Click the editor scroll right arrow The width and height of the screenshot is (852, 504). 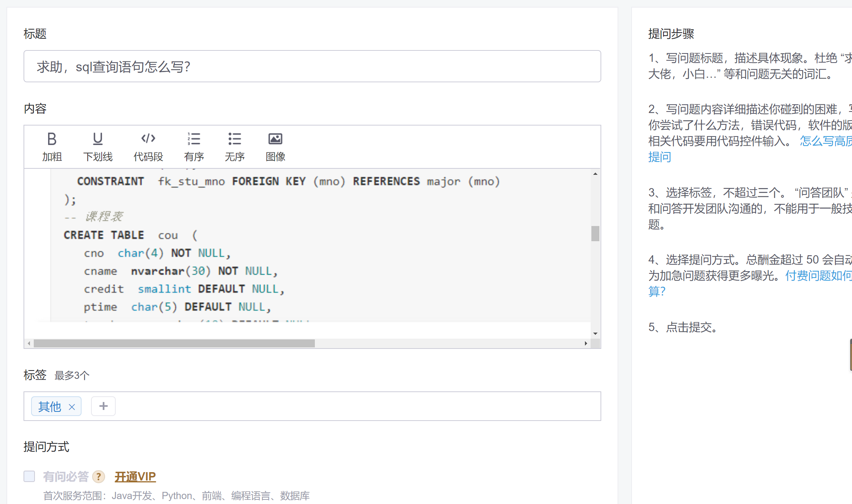click(586, 343)
